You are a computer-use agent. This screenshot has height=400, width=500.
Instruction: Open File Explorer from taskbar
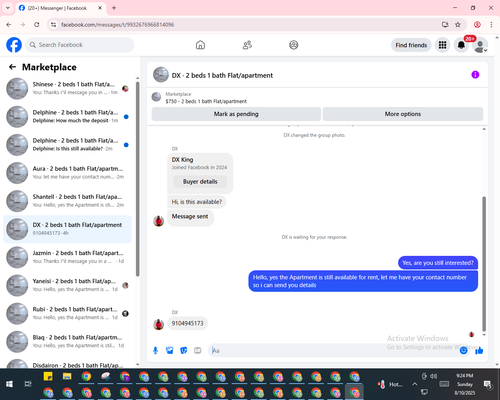pos(67,376)
